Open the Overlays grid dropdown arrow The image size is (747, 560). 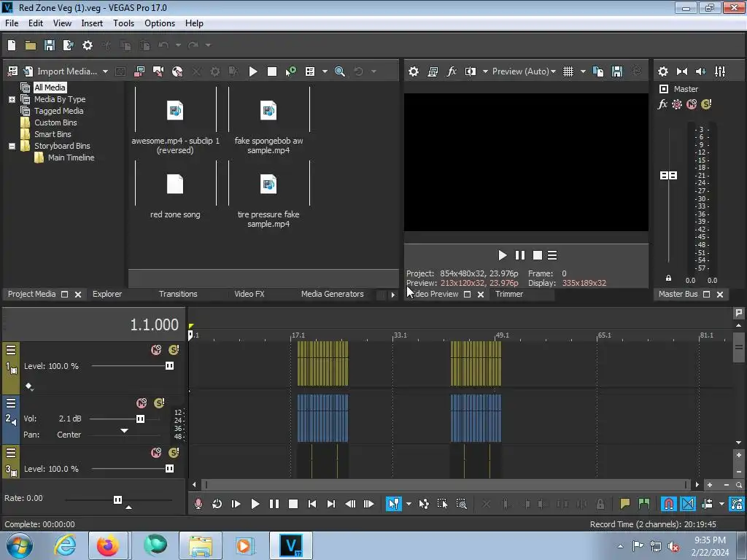(x=583, y=71)
